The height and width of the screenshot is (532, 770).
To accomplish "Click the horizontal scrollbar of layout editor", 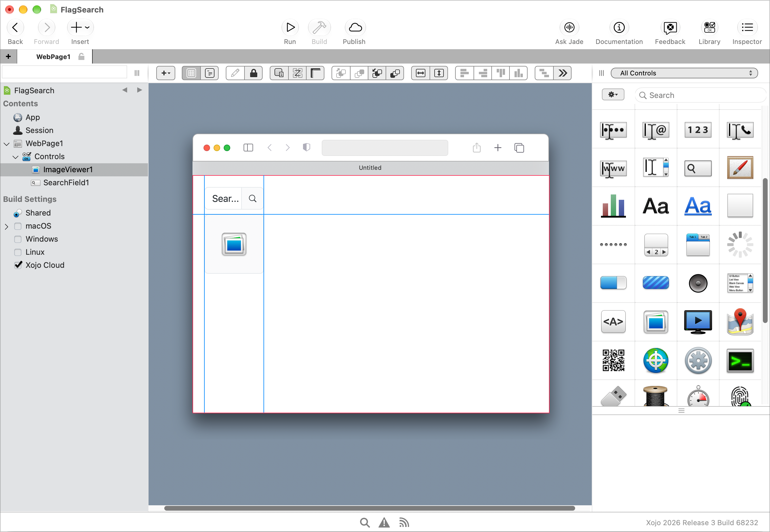I will coord(369,508).
